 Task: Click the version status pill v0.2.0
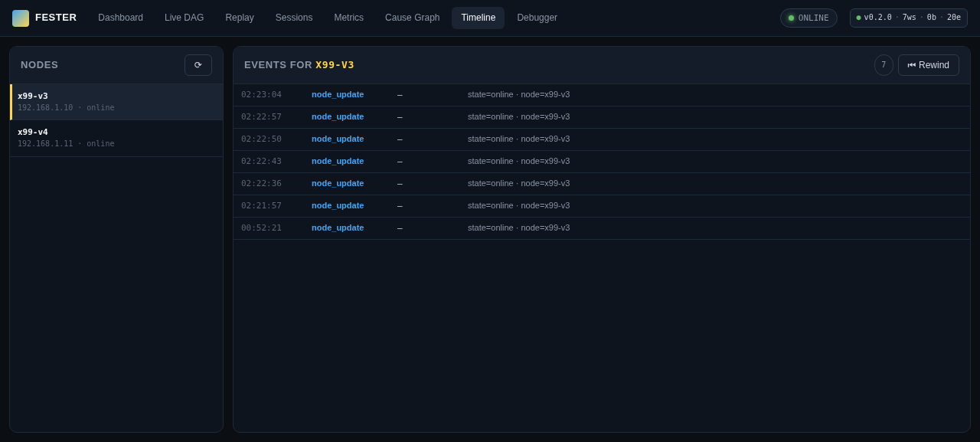coord(909,18)
